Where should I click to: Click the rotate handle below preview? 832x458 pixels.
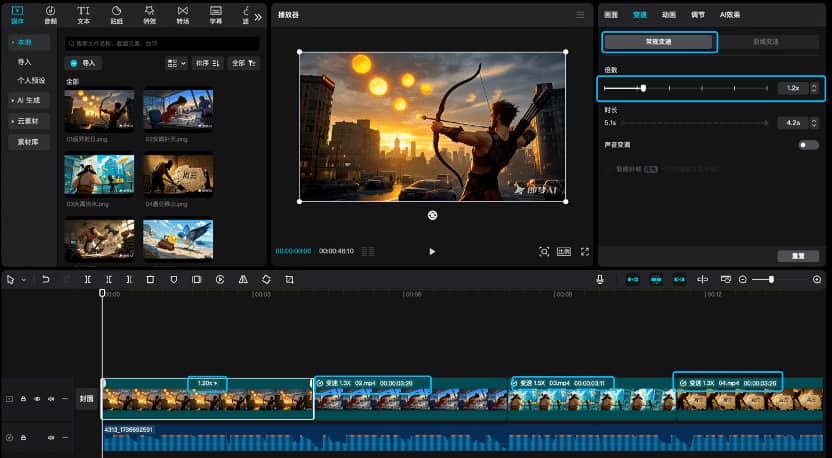point(432,215)
